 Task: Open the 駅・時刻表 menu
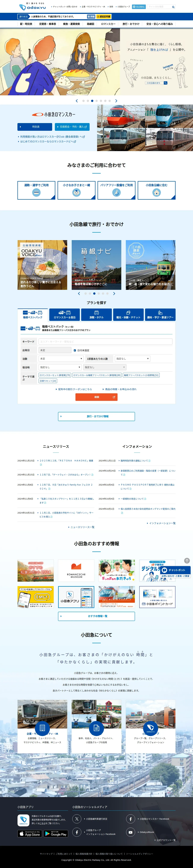coord(26,24)
